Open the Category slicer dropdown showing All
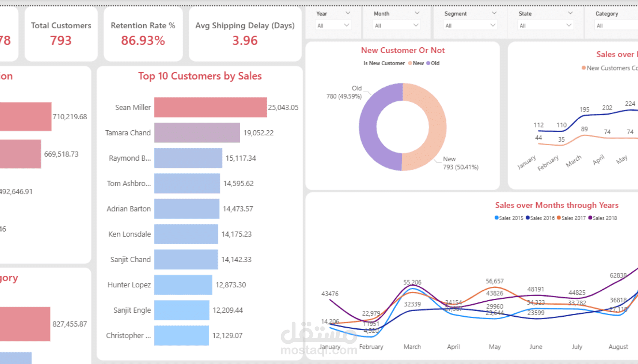This screenshot has width=638, height=364. [617, 25]
